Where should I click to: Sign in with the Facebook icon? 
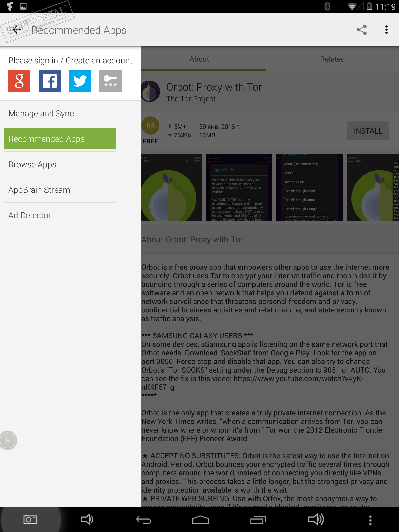click(x=50, y=81)
